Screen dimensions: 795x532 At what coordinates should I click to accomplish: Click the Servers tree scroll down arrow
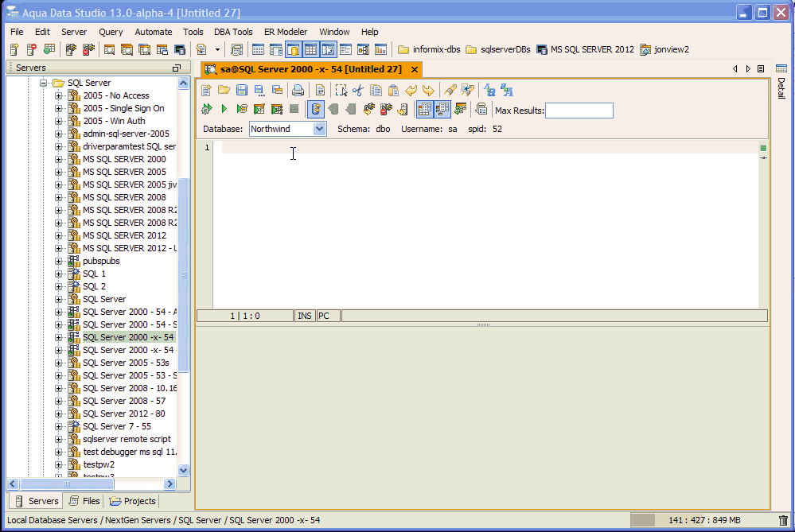[x=184, y=470]
